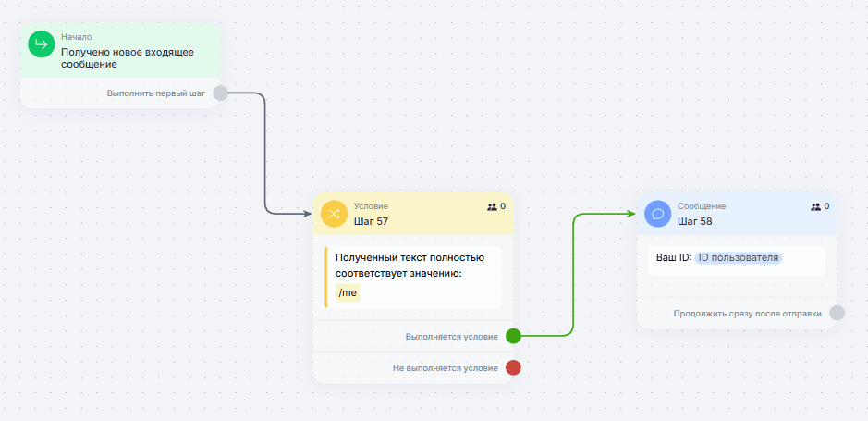
Task: Click the Не выполняется условие label
Action: (446, 368)
